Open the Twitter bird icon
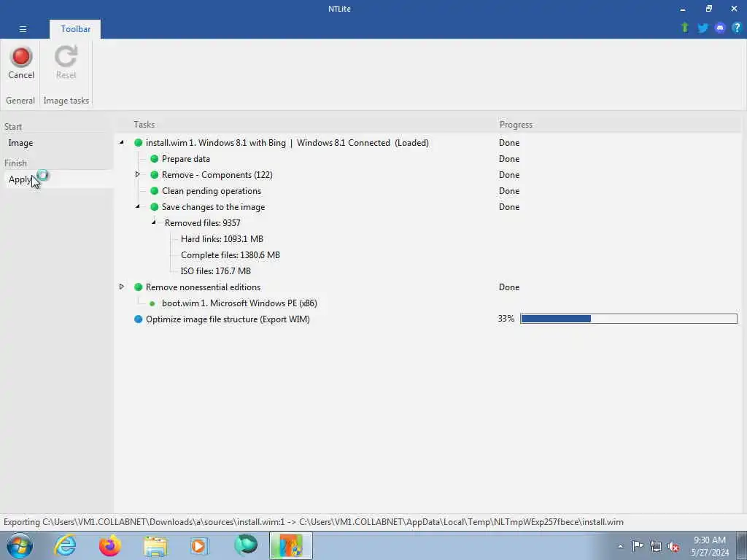This screenshot has width=747, height=560. point(703,28)
